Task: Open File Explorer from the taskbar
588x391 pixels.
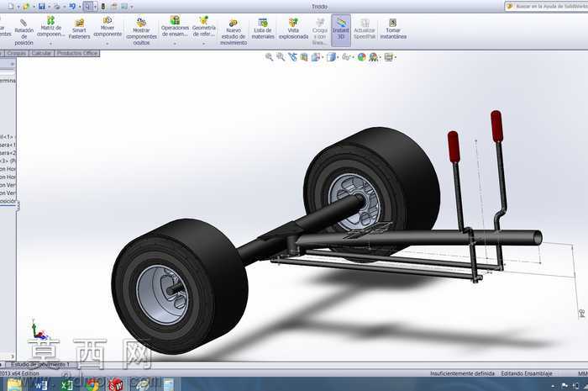Action: [15, 384]
